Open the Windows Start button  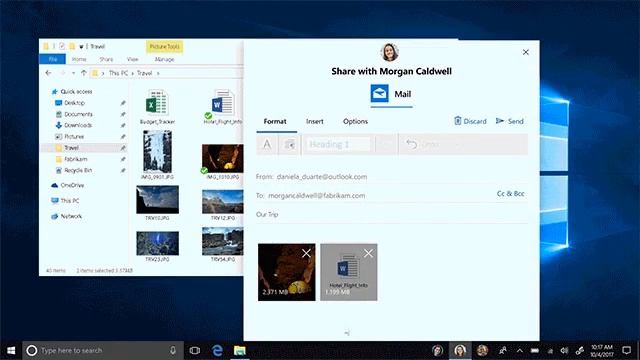(11, 350)
